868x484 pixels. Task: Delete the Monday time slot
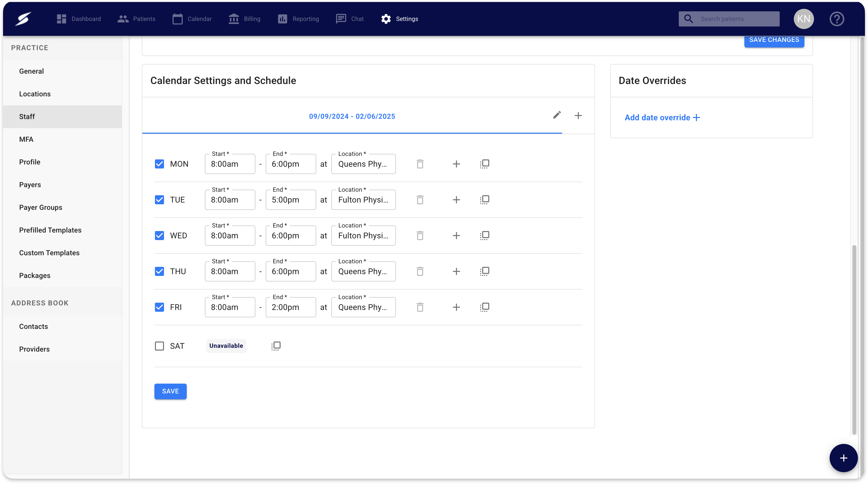click(x=420, y=164)
